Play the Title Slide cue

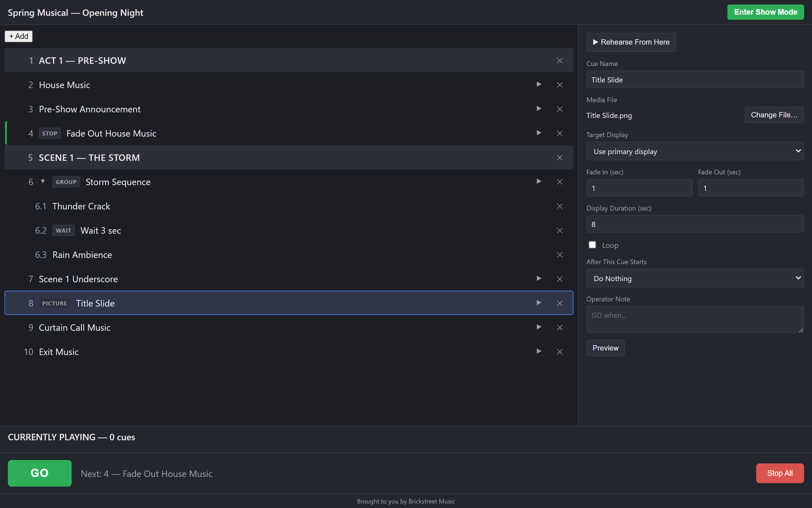pyautogui.click(x=539, y=303)
